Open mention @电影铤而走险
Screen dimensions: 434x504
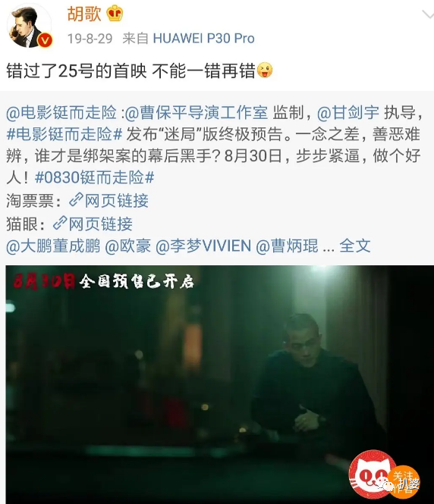[x=61, y=113]
